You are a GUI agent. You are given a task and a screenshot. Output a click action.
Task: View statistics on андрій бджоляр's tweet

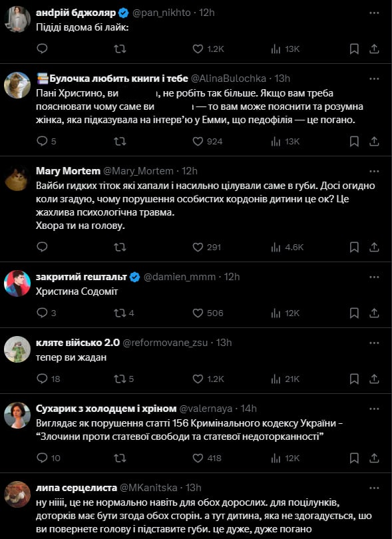[x=276, y=48]
